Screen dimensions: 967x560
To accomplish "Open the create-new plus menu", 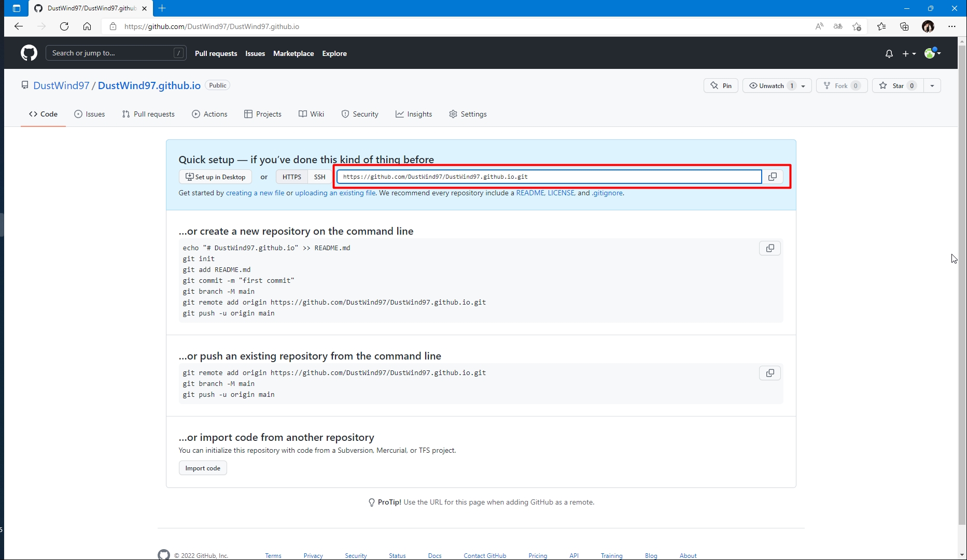I will point(909,53).
